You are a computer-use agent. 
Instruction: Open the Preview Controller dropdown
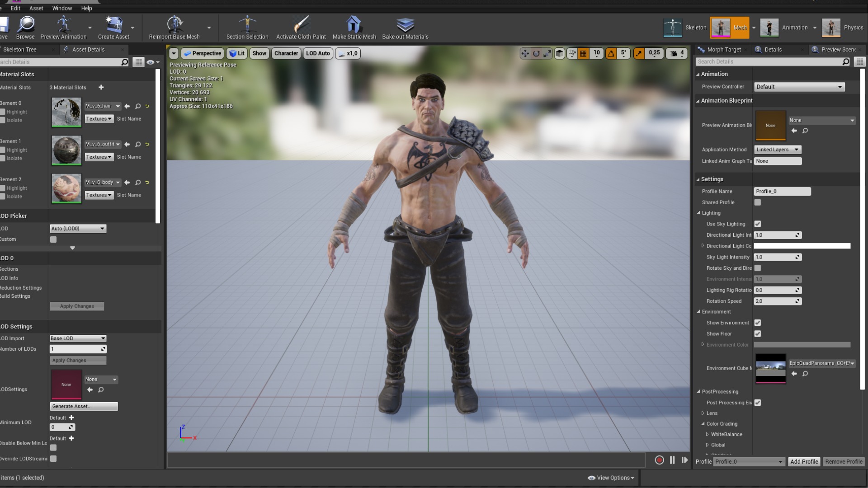tap(799, 87)
